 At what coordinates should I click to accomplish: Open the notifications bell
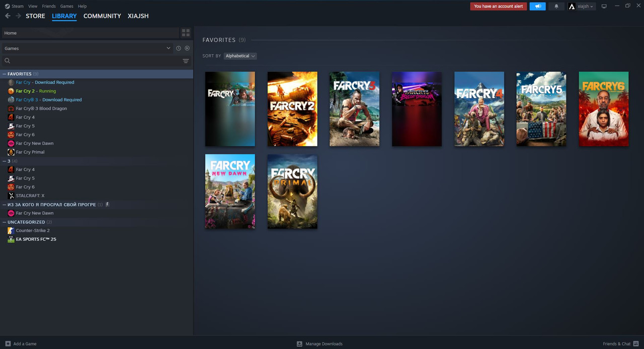pyautogui.click(x=556, y=6)
